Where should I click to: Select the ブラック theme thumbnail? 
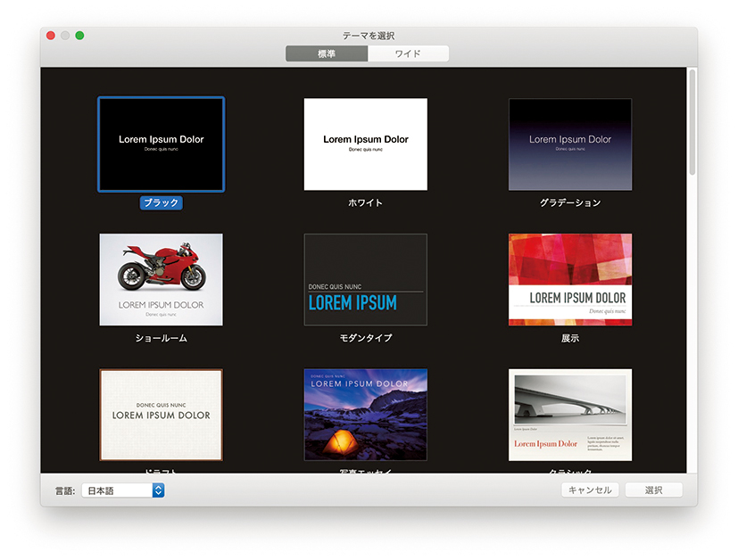(x=161, y=144)
